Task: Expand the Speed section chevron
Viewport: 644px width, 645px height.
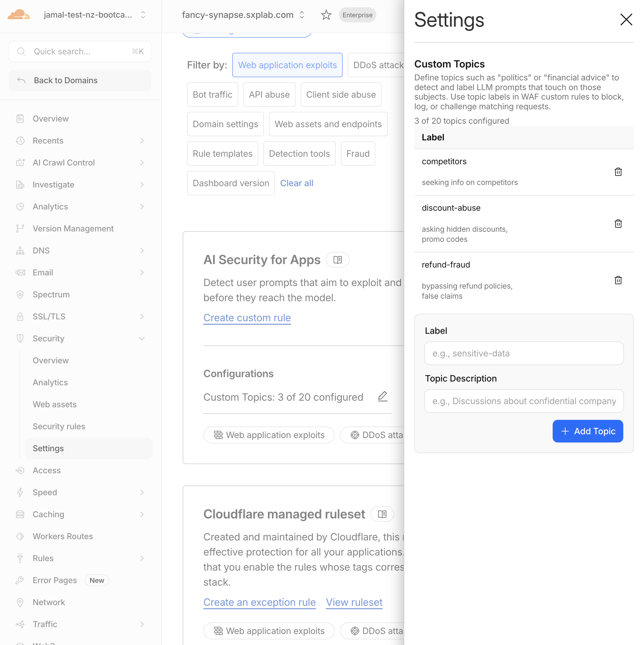Action: click(142, 492)
